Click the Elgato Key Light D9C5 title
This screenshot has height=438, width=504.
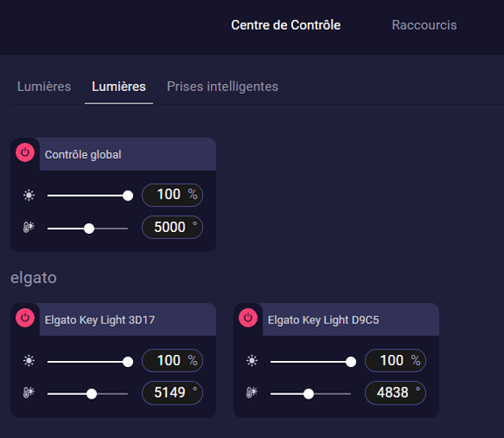(x=324, y=321)
